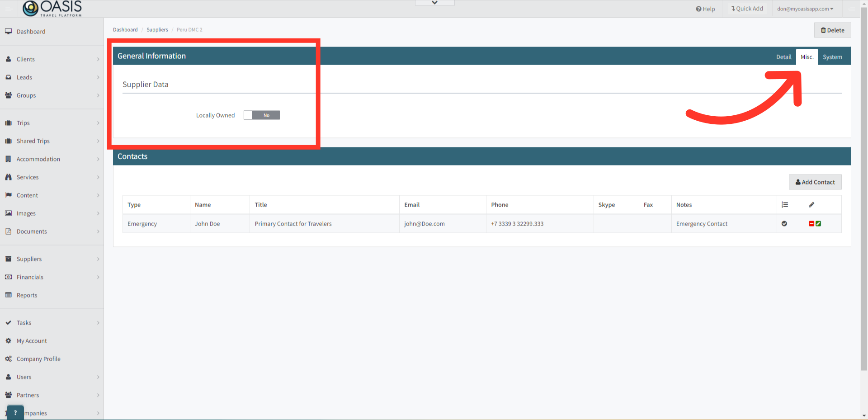The height and width of the screenshot is (420, 868).
Task: Open the OASIS Travel Platform logo
Action: coord(52,9)
